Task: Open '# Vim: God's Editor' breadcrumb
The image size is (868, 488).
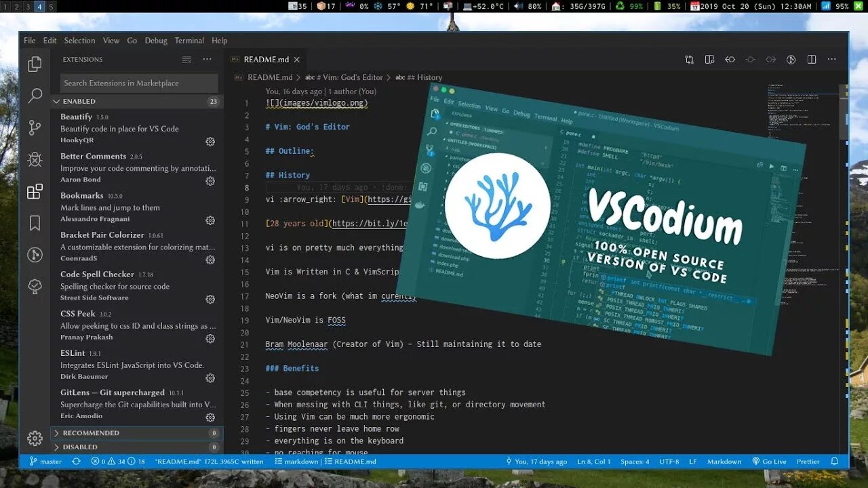Action: [343, 77]
